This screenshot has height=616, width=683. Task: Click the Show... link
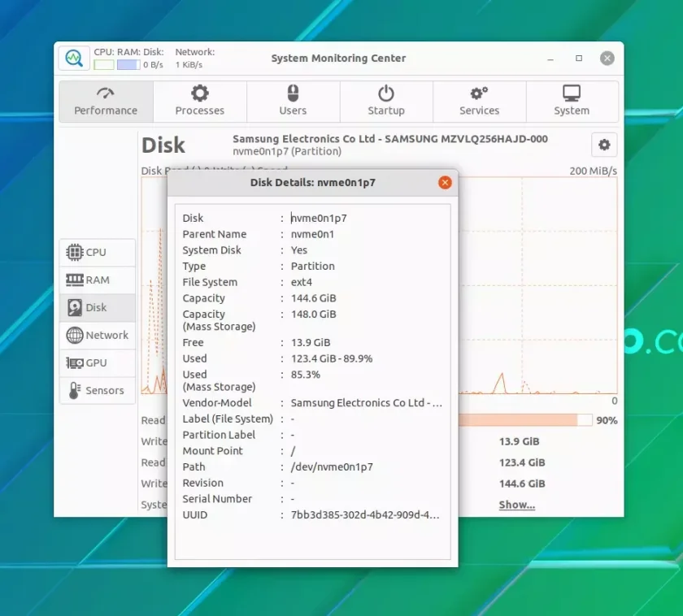click(517, 505)
